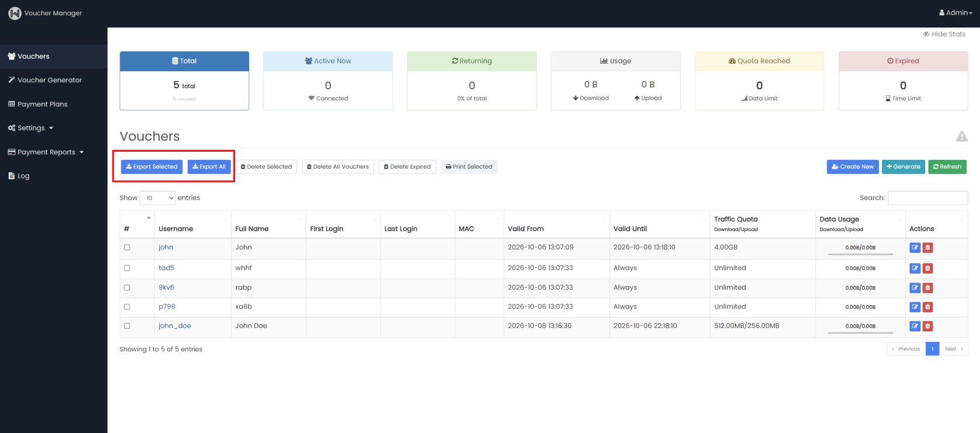The height and width of the screenshot is (433, 980).
Task: Open the Log page
Action: (x=54, y=176)
